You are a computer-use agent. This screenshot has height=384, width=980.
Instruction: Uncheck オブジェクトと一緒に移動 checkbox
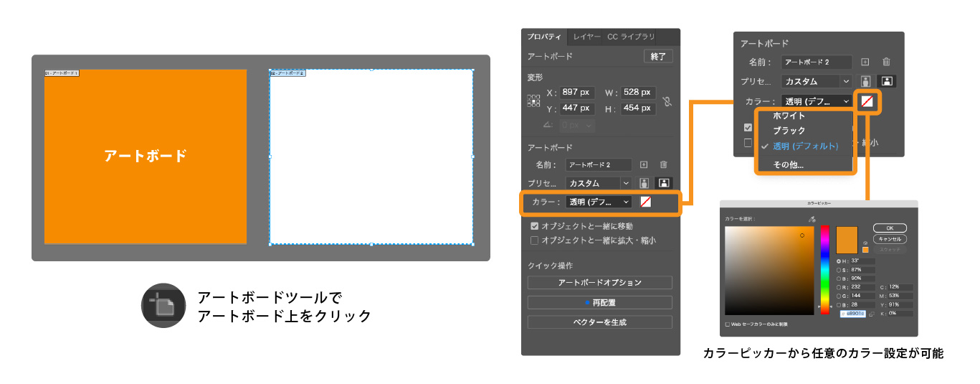coord(534,226)
